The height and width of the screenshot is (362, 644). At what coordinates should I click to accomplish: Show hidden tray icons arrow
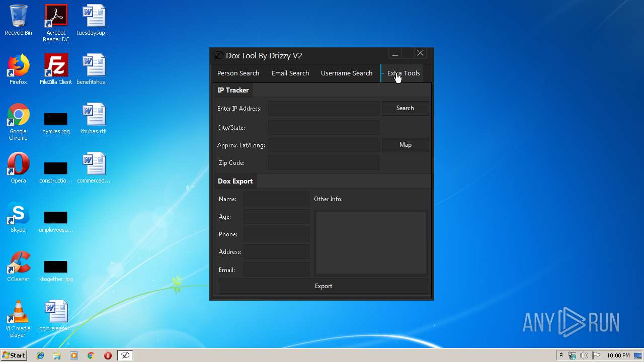[561, 355]
